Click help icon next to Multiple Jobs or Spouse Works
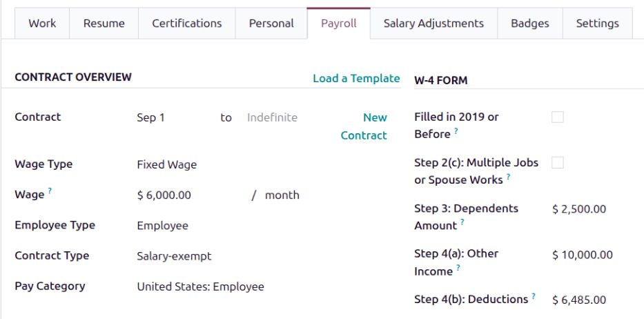The width and height of the screenshot is (644, 319). pos(509,176)
